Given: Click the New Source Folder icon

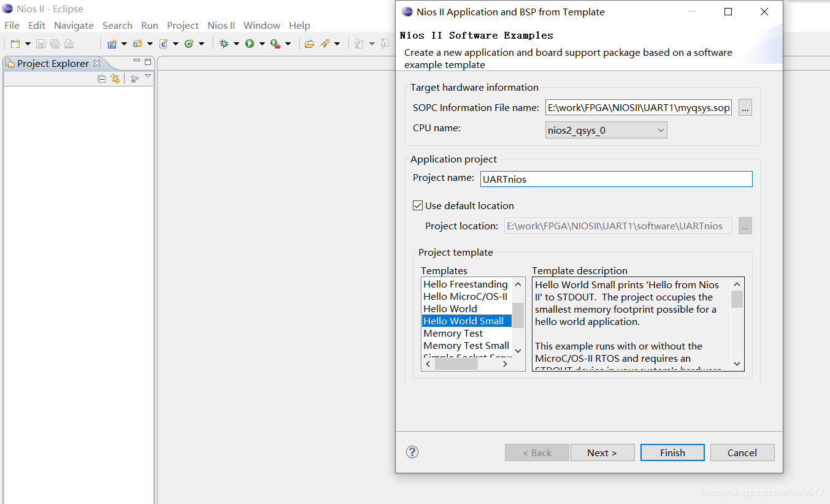Looking at the screenshot, I should coord(137,44).
